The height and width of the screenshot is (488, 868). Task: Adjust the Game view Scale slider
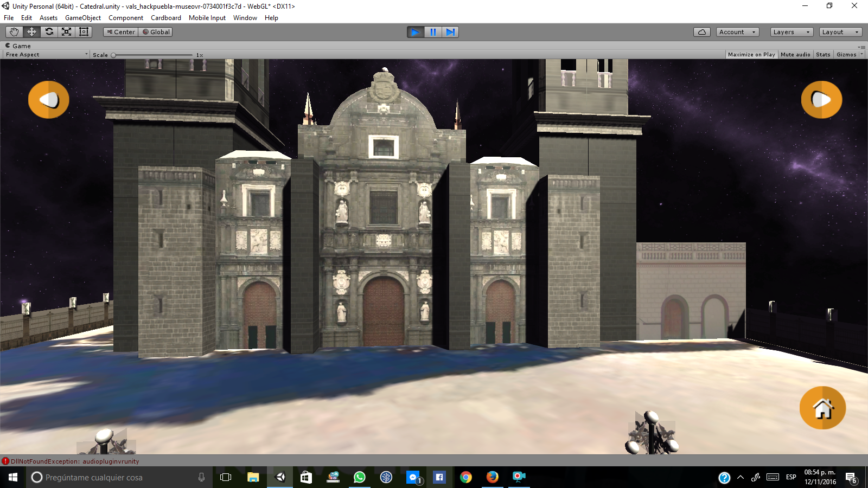pyautogui.click(x=152, y=55)
